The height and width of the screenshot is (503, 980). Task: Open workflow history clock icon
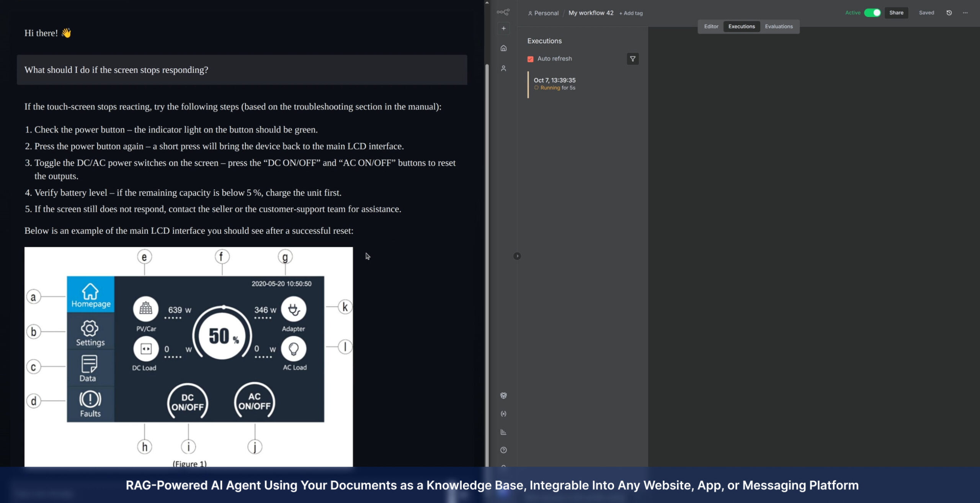(949, 13)
